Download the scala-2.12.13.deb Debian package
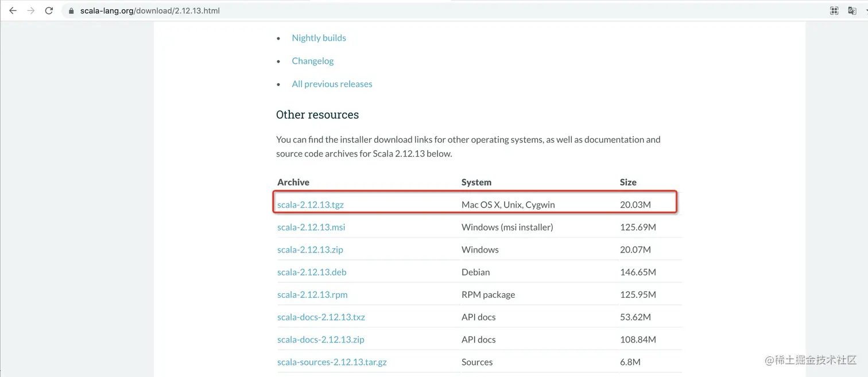 [x=312, y=272]
